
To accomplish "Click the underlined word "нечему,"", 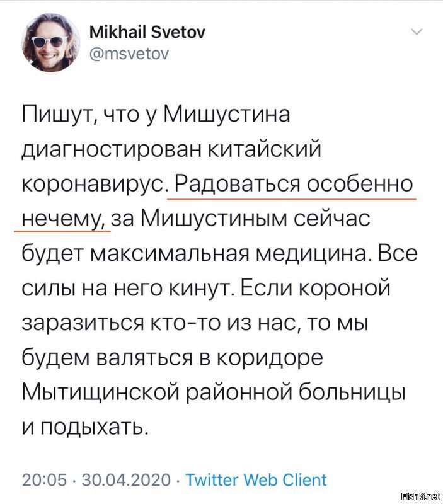I will pos(66,219).
